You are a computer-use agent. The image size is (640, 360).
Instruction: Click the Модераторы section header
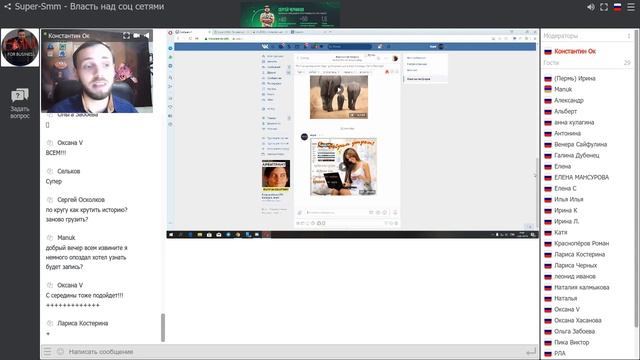pyautogui.click(x=561, y=36)
